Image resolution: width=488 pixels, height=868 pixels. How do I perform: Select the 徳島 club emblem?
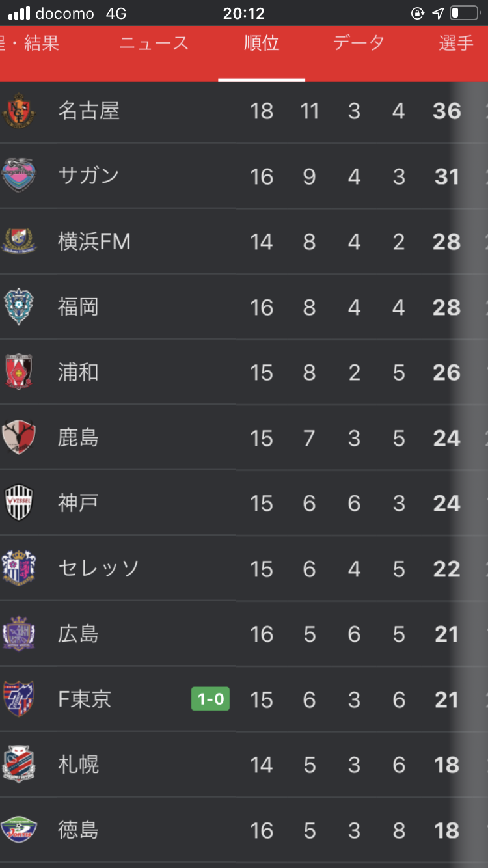tap(18, 830)
